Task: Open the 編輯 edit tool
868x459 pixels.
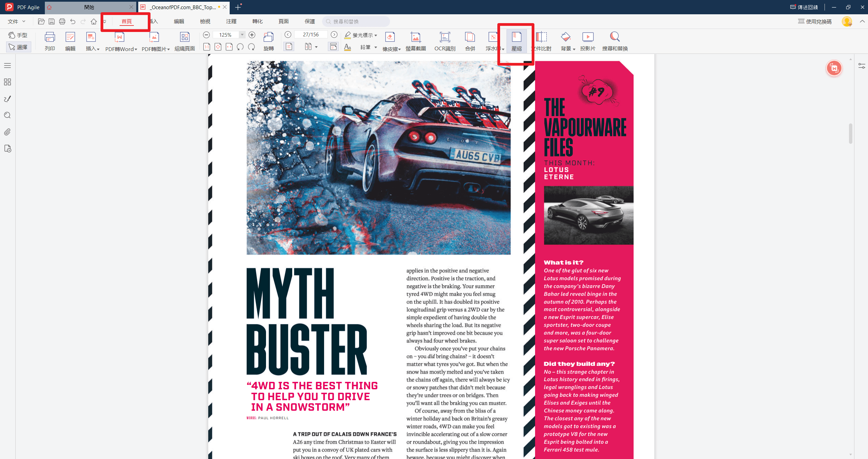Action: click(x=70, y=41)
